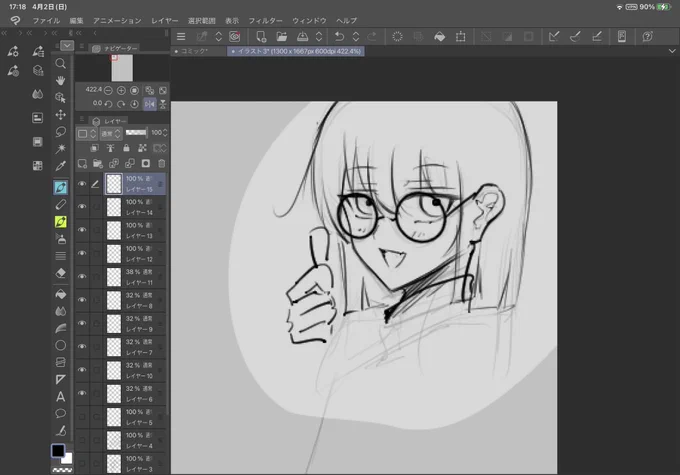680x475 pixels.
Task: Click the Save icon in command bar
Action: (302, 37)
